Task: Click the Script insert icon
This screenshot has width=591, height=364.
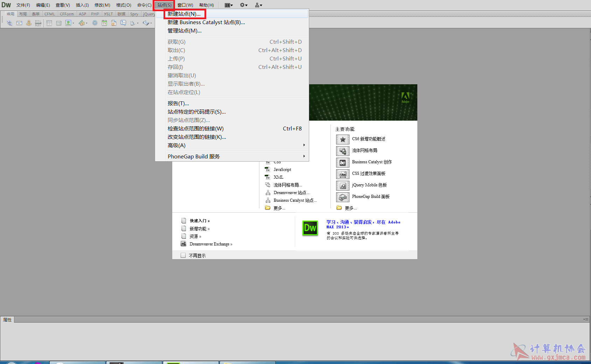Action: point(146,23)
